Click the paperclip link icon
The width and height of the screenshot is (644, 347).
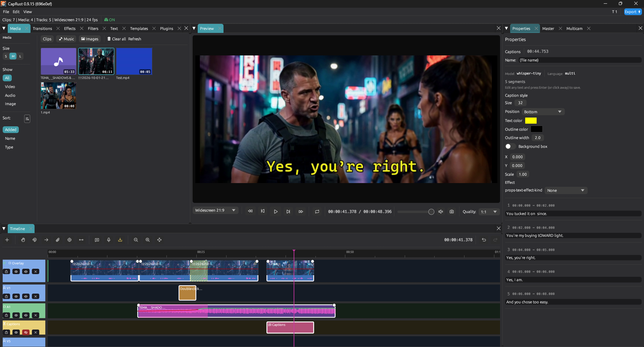[x=58, y=240]
